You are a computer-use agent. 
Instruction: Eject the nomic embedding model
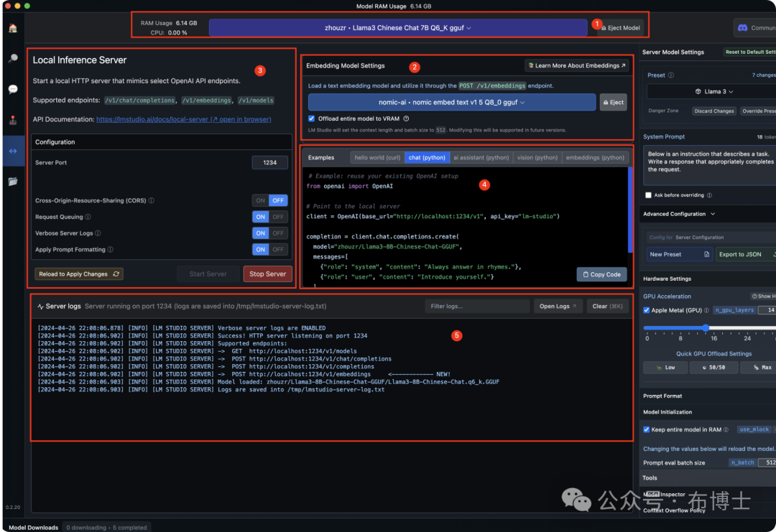click(613, 103)
